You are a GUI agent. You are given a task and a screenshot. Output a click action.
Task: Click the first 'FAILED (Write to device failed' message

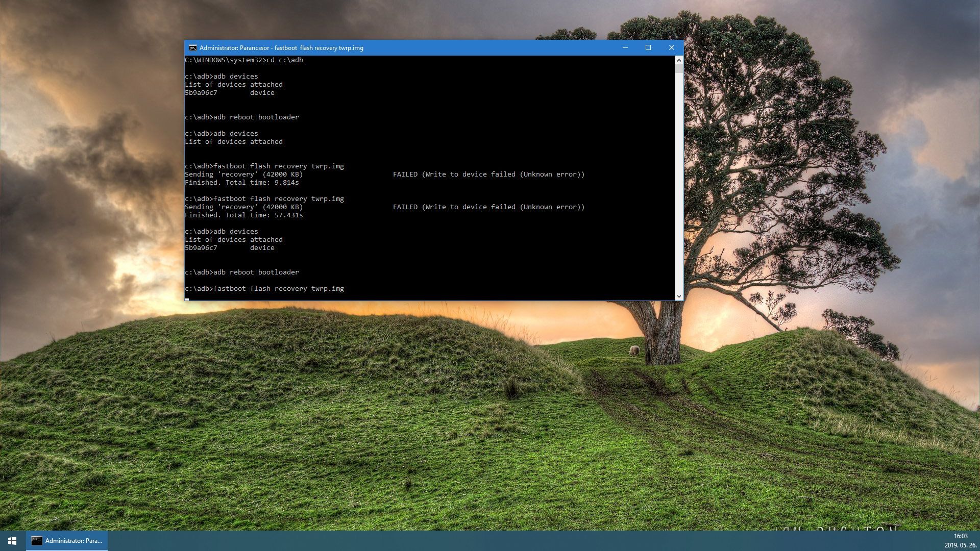tap(489, 174)
